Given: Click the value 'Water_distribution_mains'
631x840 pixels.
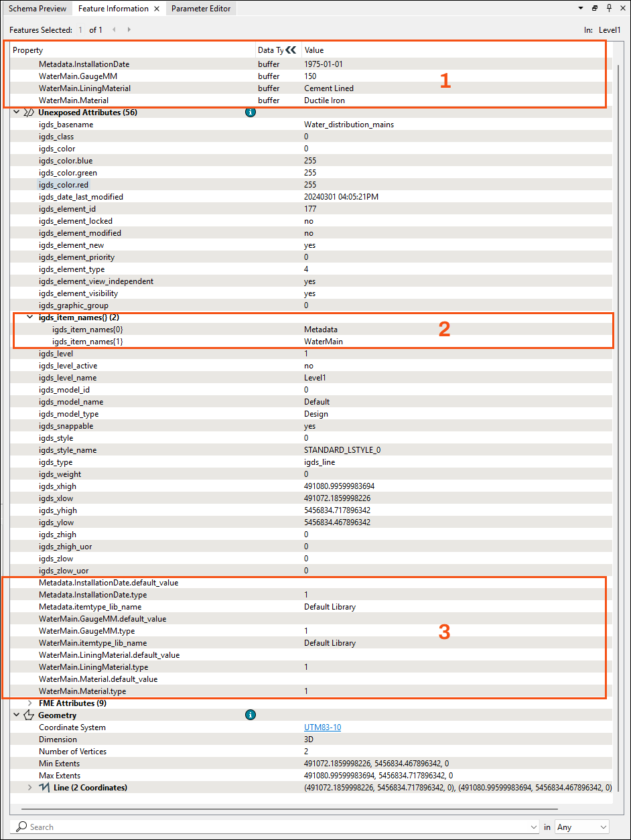Looking at the screenshot, I should pos(349,125).
